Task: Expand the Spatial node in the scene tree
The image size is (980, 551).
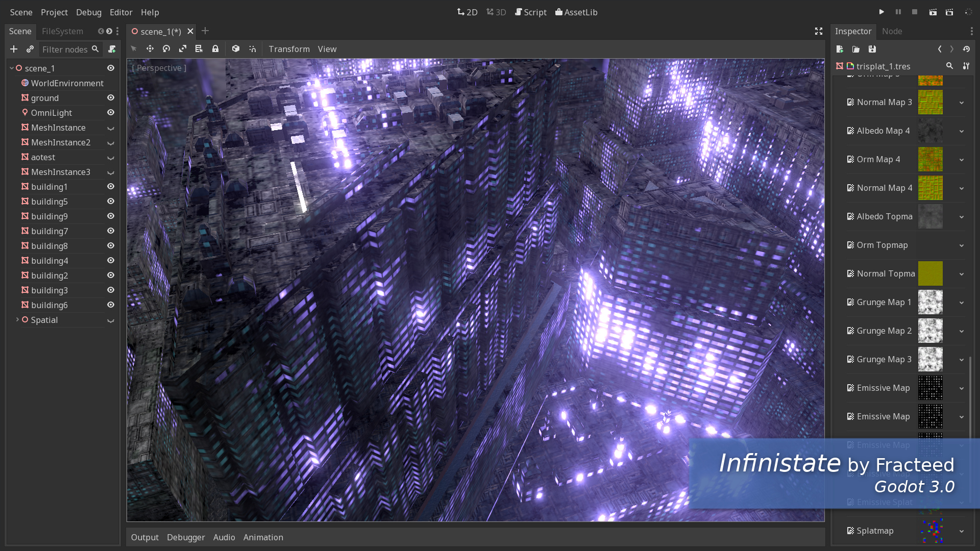Action: coord(17,320)
